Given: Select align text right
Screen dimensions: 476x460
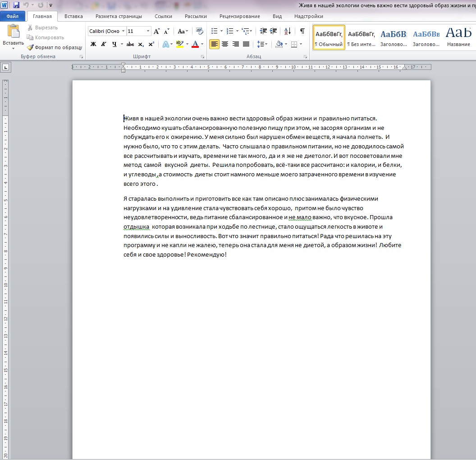Looking at the screenshot, I should point(236,44).
